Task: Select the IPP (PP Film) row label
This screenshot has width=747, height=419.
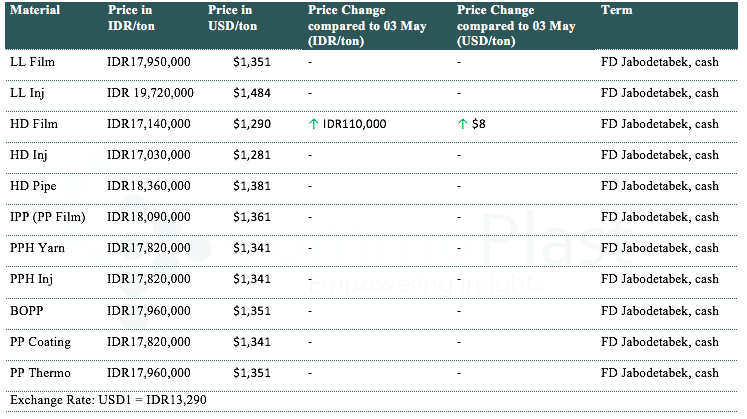Action: click(x=47, y=217)
